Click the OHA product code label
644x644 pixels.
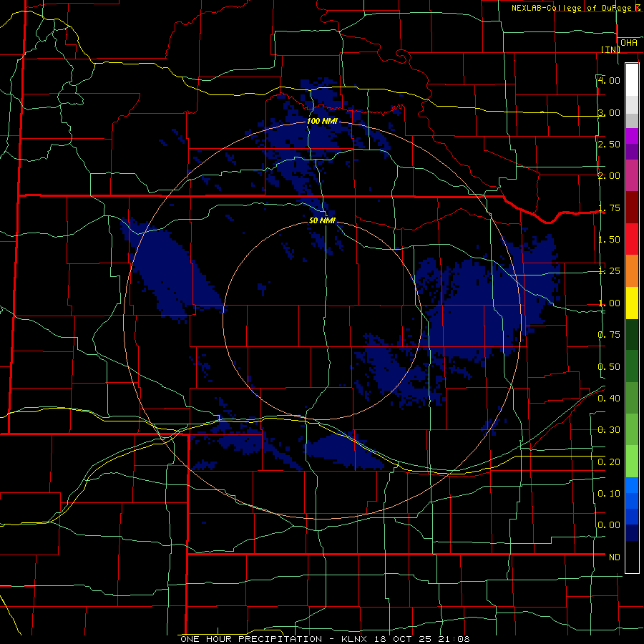(629, 43)
